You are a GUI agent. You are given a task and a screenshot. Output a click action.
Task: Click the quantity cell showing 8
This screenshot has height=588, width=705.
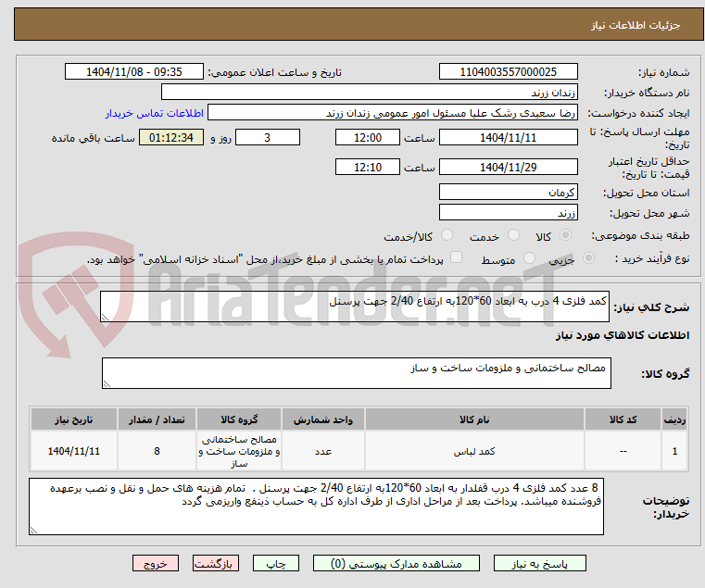click(x=157, y=451)
